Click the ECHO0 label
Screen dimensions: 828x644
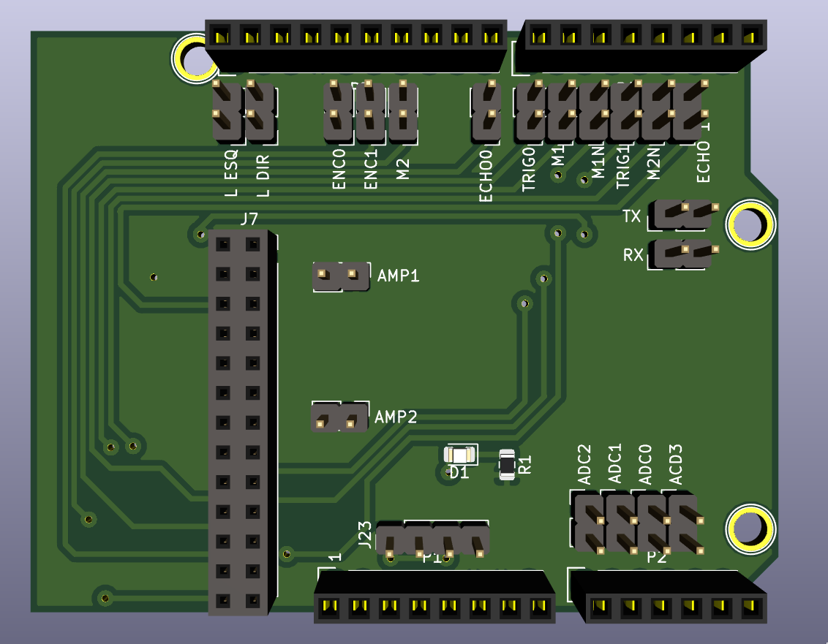485,175
